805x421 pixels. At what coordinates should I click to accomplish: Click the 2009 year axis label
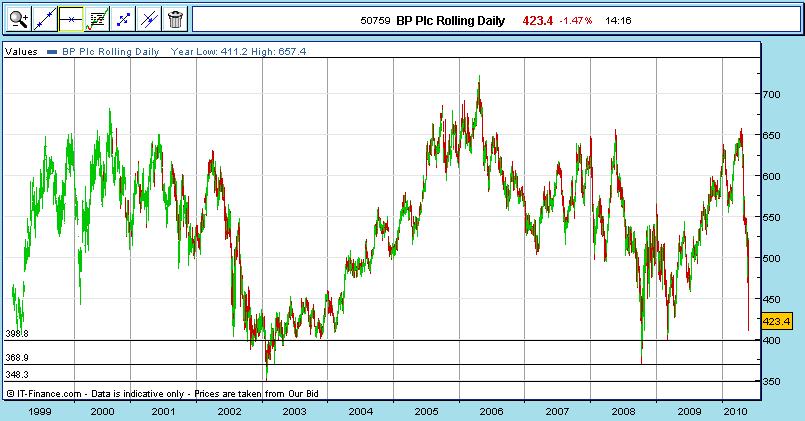pyautogui.click(x=689, y=411)
